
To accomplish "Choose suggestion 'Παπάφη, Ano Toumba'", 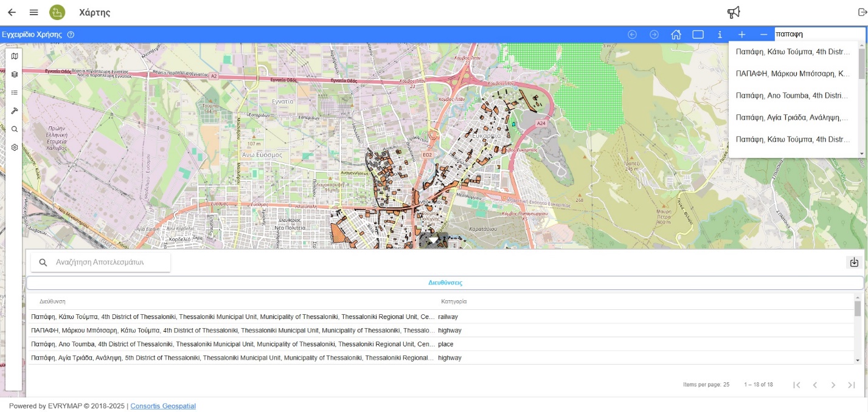I will pos(793,95).
